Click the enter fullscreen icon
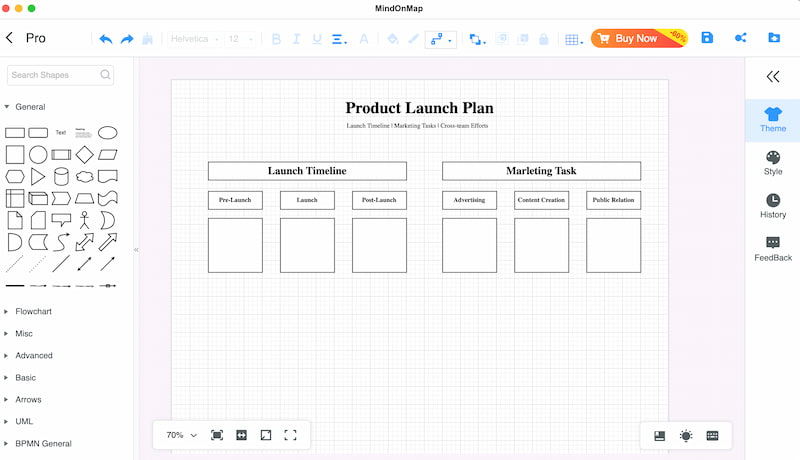 pyautogui.click(x=290, y=435)
